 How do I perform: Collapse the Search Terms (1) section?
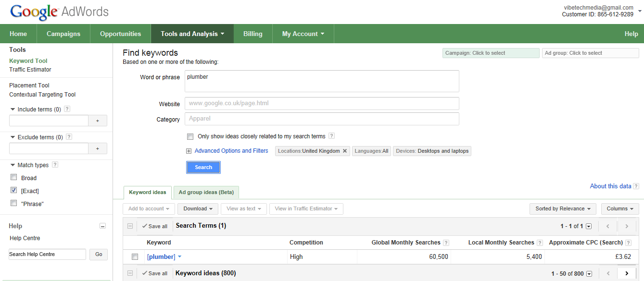click(x=130, y=226)
